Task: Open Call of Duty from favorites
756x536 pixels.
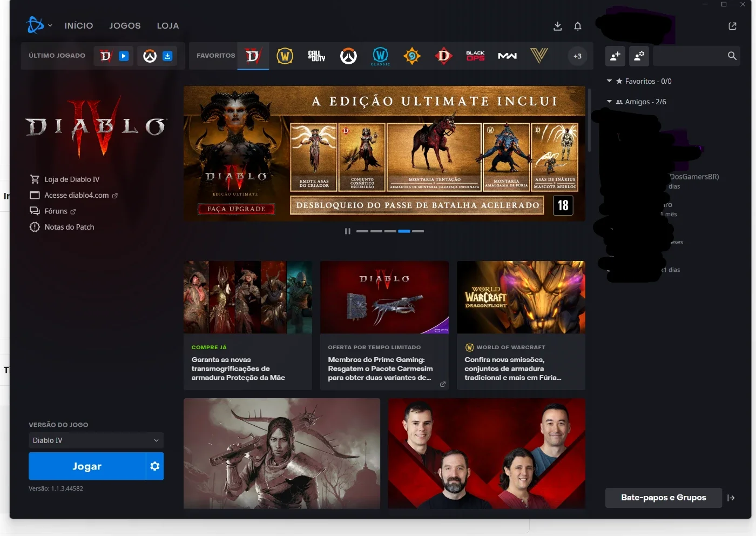Action: pos(316,56)
